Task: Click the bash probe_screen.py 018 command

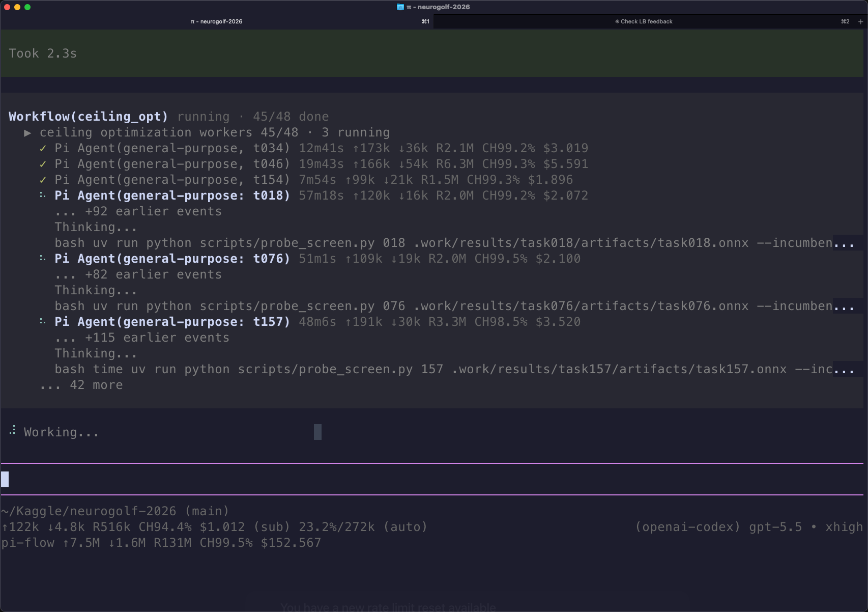Action: tap(454, 243)
